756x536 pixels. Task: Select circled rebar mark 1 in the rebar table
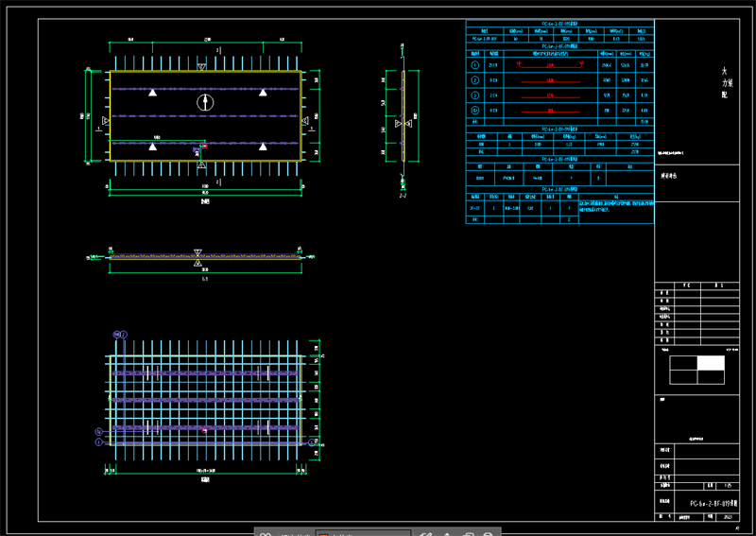(475, 64)
